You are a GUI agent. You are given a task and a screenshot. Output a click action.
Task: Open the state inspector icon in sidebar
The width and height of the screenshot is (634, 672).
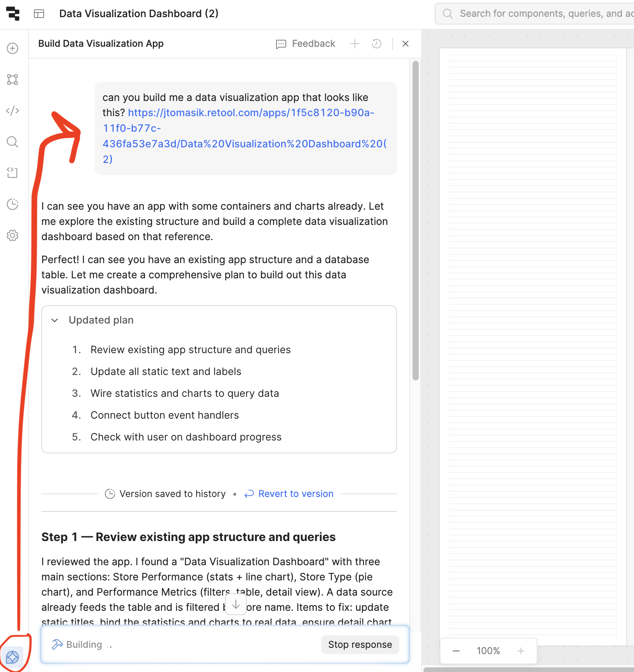(x=12, y=173)
